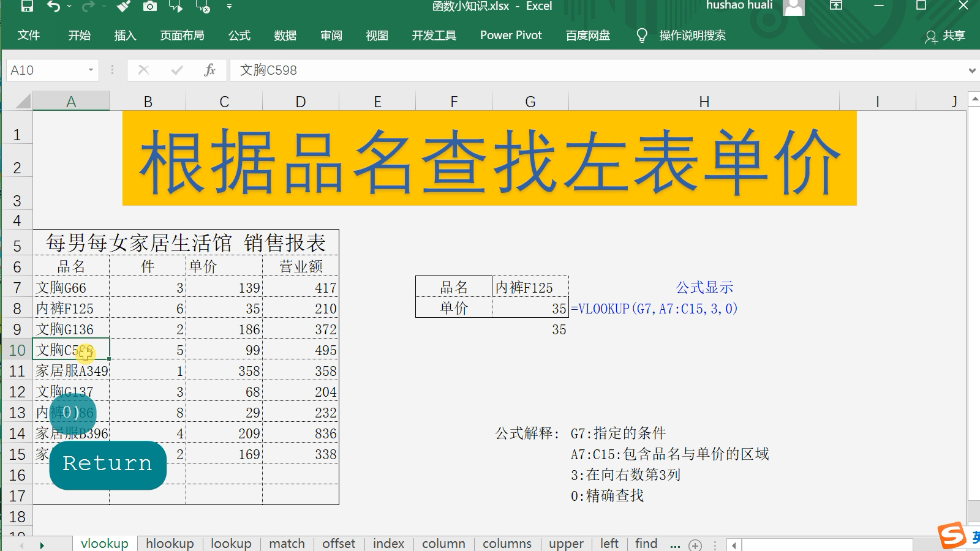Image resolution: width=980 pixels, height=551 pixels.
Task: Save the workbook using the floppy icon
Action: point(27,6)
